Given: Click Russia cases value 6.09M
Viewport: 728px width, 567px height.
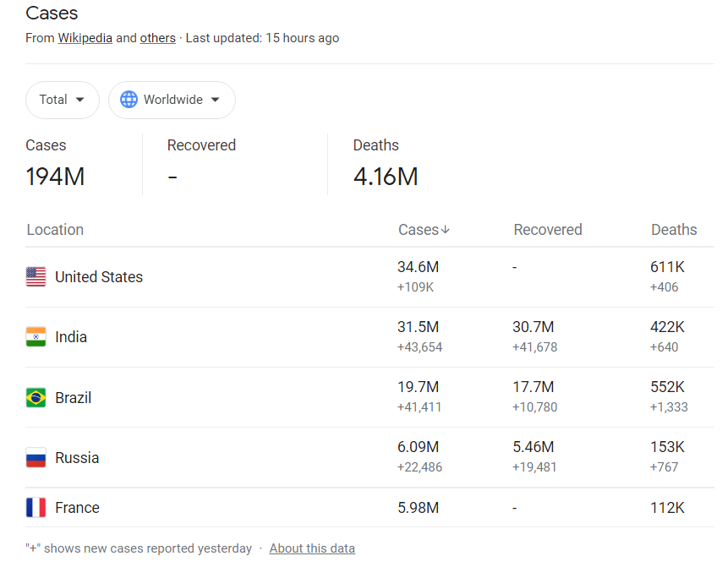Looking at the screenshot, I should [418, 447].
